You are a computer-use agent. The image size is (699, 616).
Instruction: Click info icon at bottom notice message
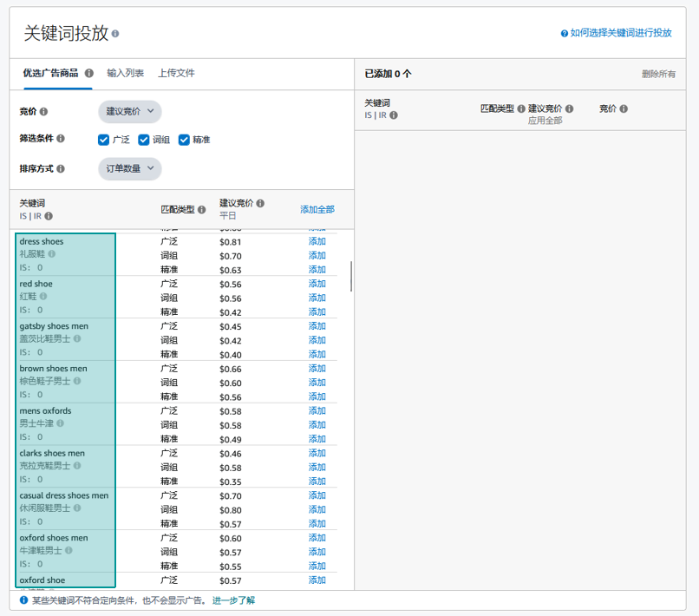point(23,600)
